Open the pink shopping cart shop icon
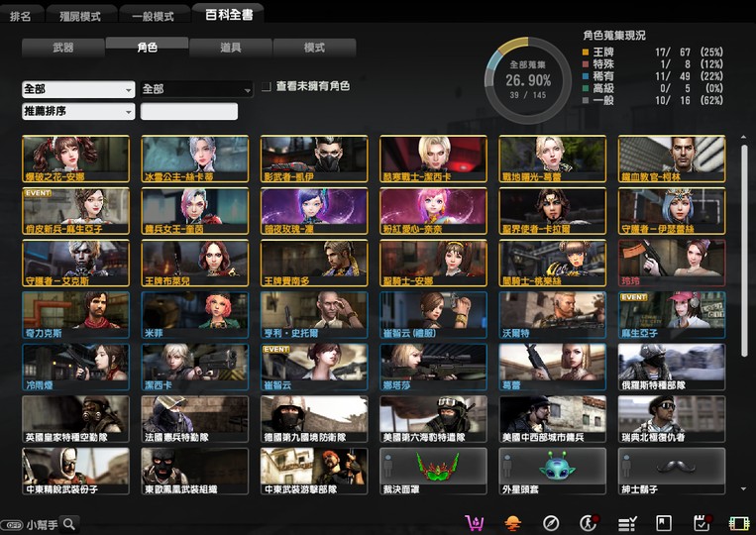Viewport: 756px width, 535px height. click(475, 523)
